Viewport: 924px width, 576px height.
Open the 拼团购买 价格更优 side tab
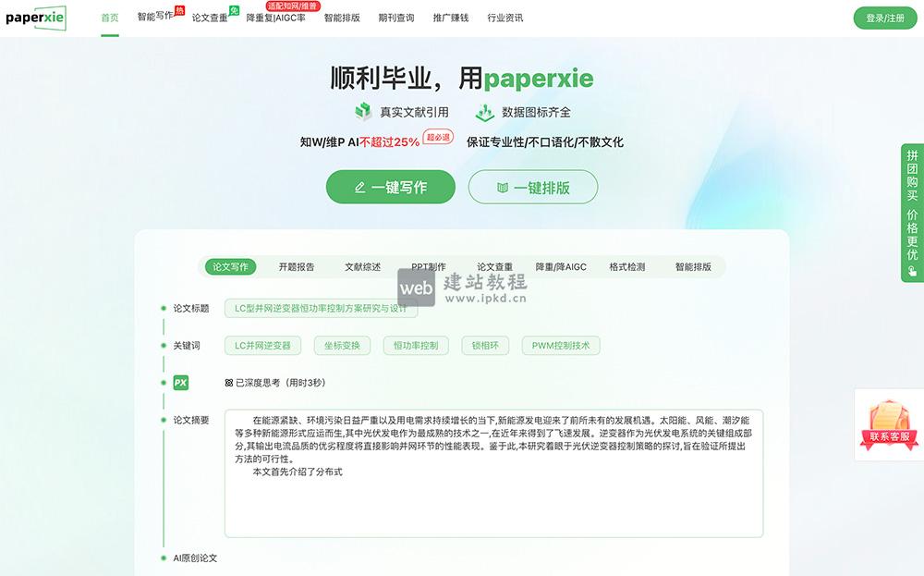click(x=912, y=213)
